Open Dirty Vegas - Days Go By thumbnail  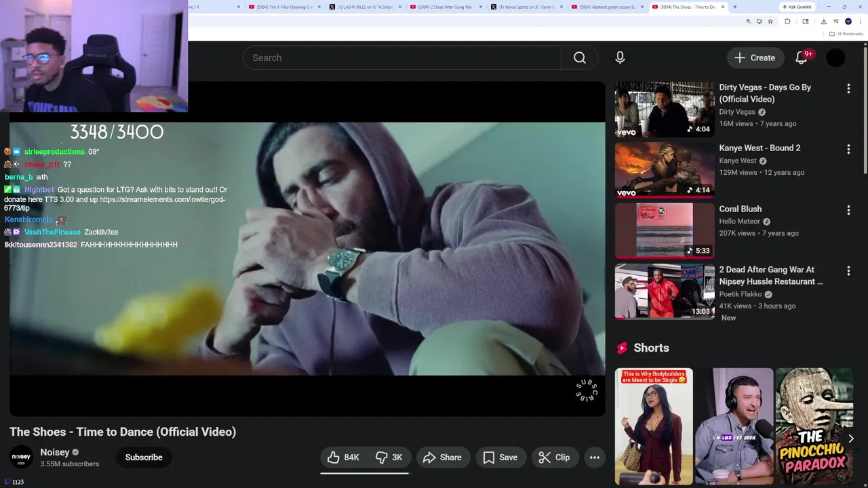pos(665,110)
